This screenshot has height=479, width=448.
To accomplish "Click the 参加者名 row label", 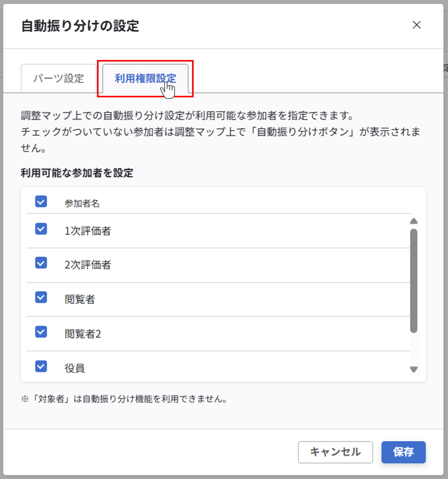I will click(82, 203).
